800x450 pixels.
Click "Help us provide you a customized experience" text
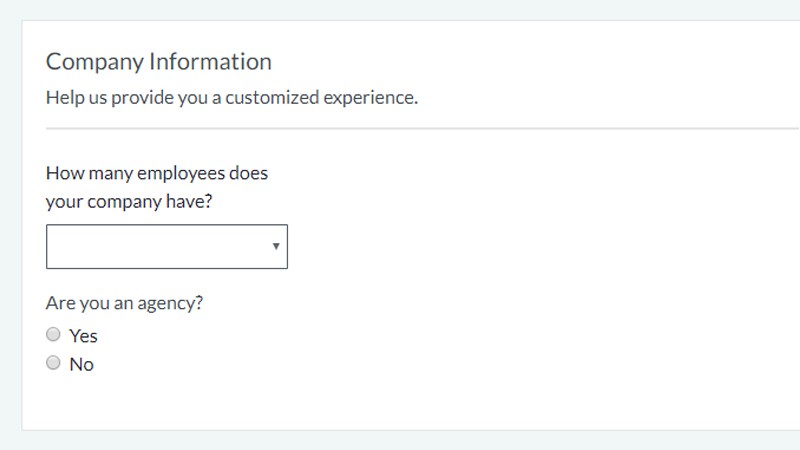[231, 98]
